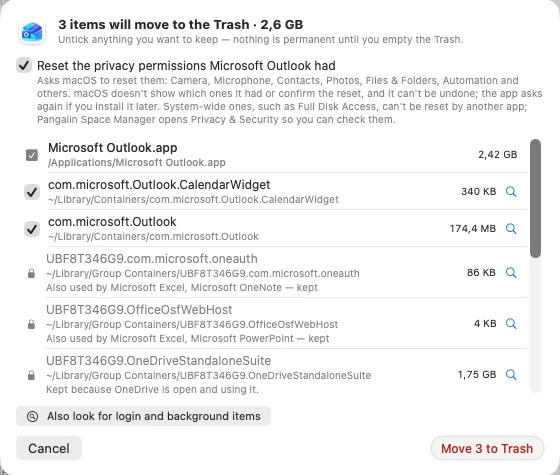Viewport: 560px width, 475px height.
Task: Click the 2,42 GB size value
Action: pyautogui.click(x=498, y=155)
